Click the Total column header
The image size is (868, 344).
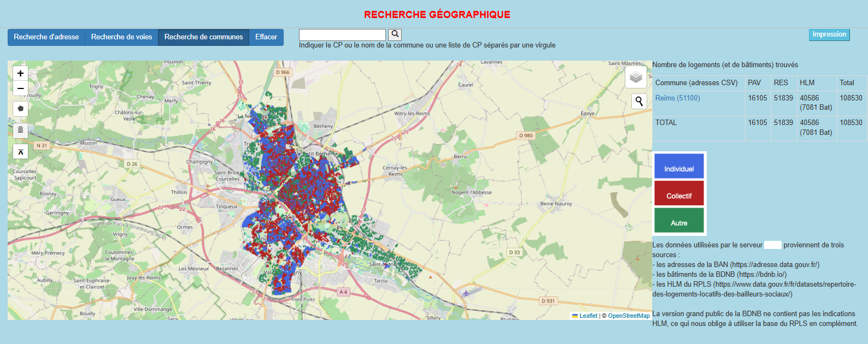coord(847,83)
